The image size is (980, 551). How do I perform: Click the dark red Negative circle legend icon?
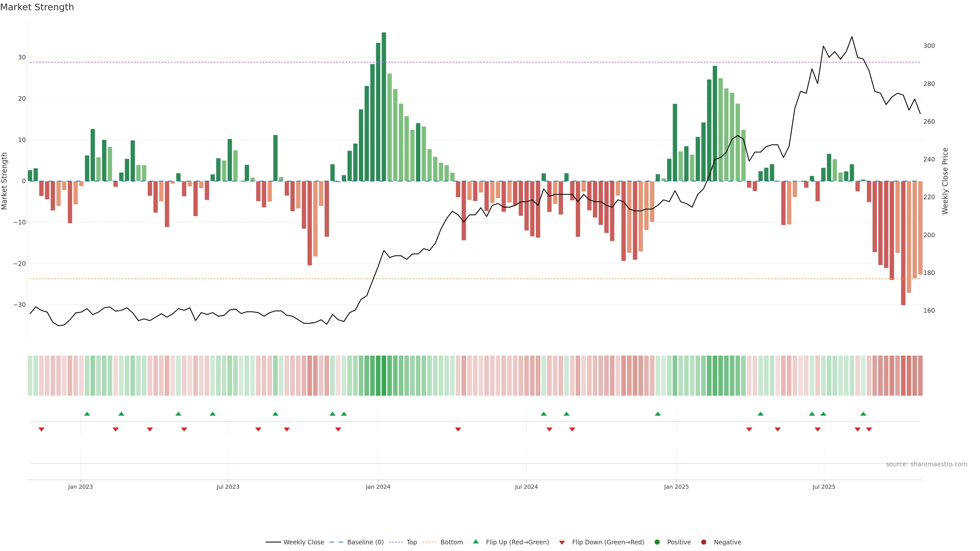point(703,542)
